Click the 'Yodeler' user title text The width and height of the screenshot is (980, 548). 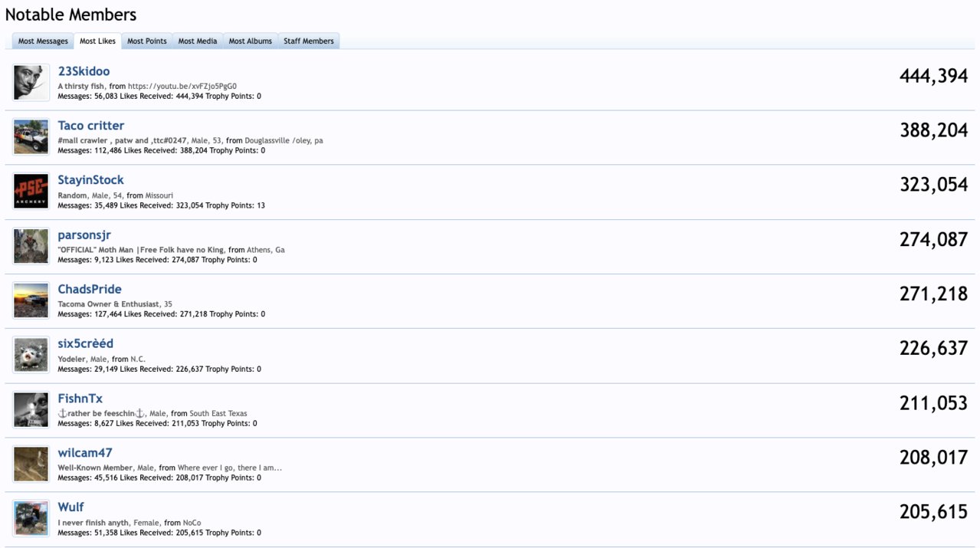tap(71, 359)
